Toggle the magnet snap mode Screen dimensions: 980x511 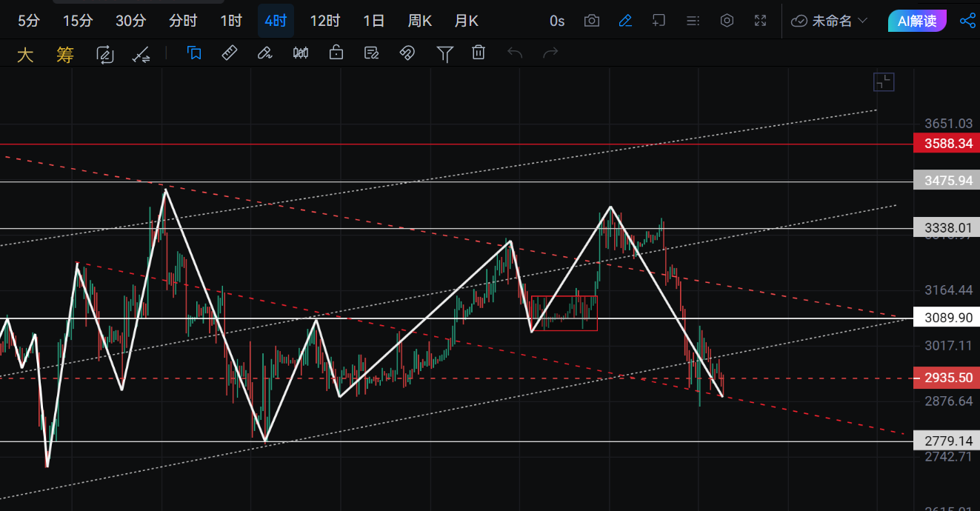pos(407,53)
